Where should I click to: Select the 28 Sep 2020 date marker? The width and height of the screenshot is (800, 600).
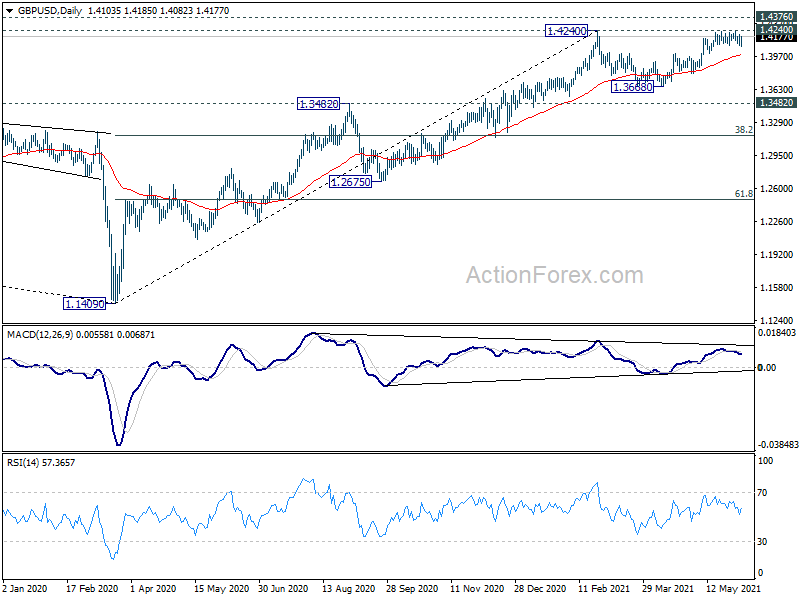(x=412, y=589)
